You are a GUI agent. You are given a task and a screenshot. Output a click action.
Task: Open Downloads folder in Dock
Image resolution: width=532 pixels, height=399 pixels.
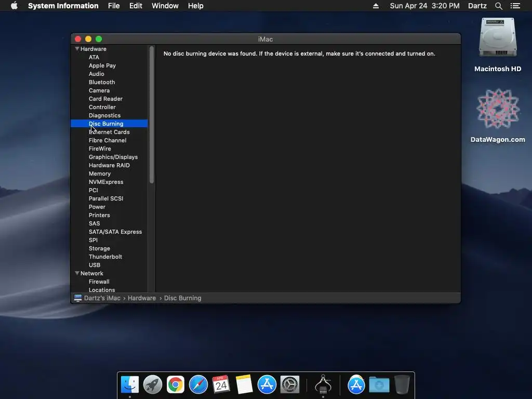click(379, 384)
